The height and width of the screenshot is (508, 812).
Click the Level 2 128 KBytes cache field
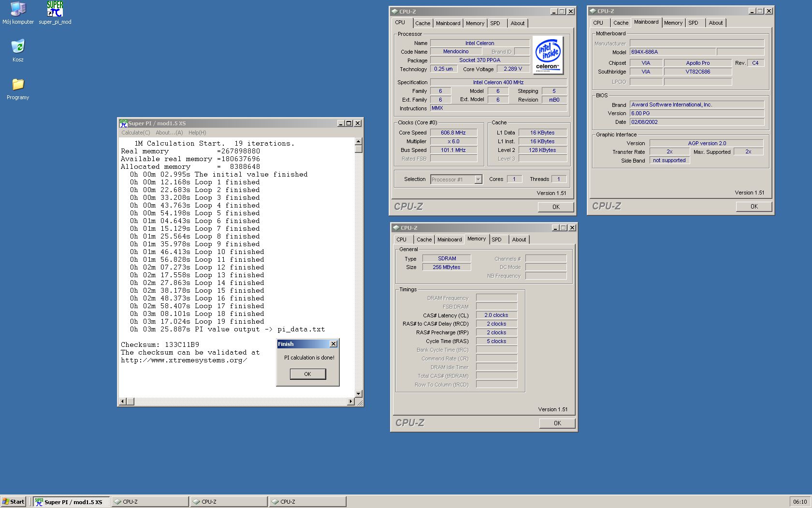pos(542,150)
